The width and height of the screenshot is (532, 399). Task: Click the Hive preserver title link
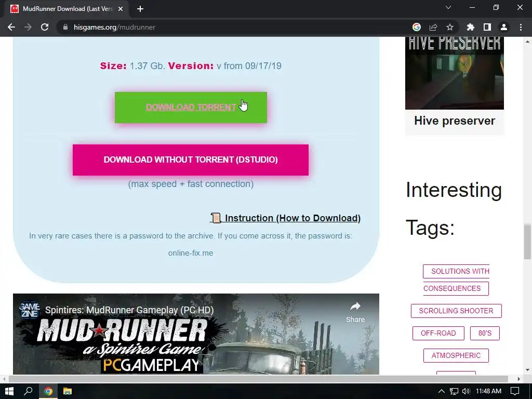point(454,121)
